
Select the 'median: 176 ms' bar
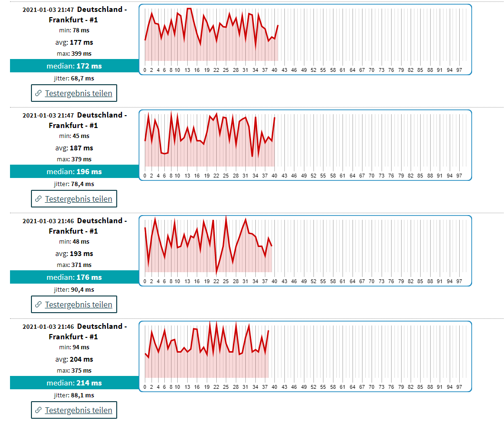(x=74, y=277)
